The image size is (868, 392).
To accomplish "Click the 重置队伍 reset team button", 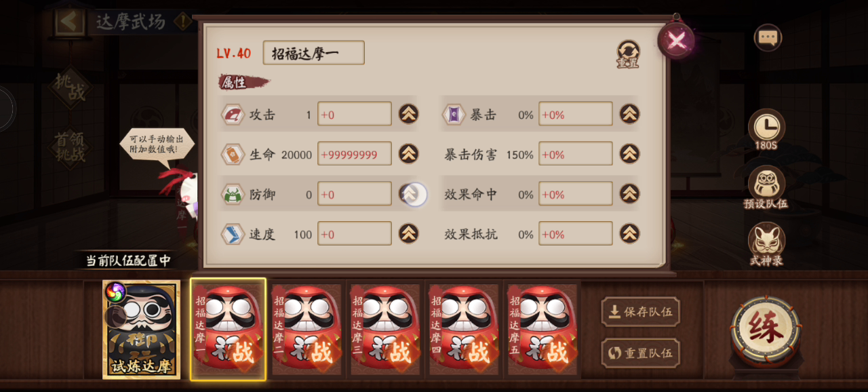I will (x=640, y=353).
